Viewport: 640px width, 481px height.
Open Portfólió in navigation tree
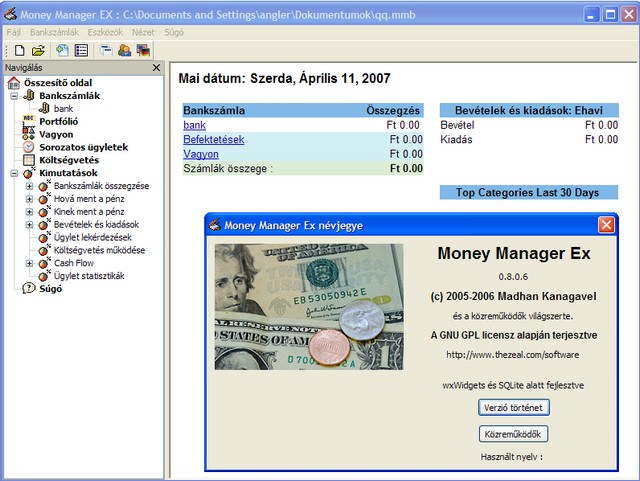(58, 121)
